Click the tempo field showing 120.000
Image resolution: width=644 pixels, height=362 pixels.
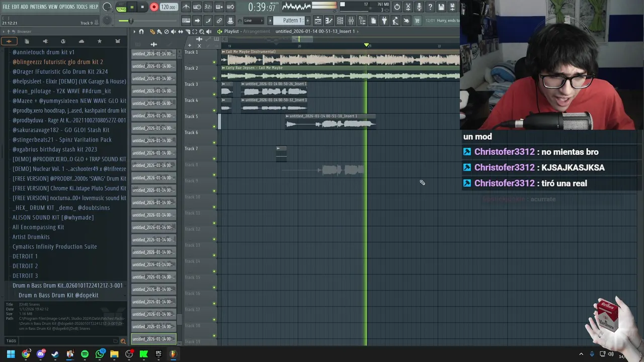[169, 7]
